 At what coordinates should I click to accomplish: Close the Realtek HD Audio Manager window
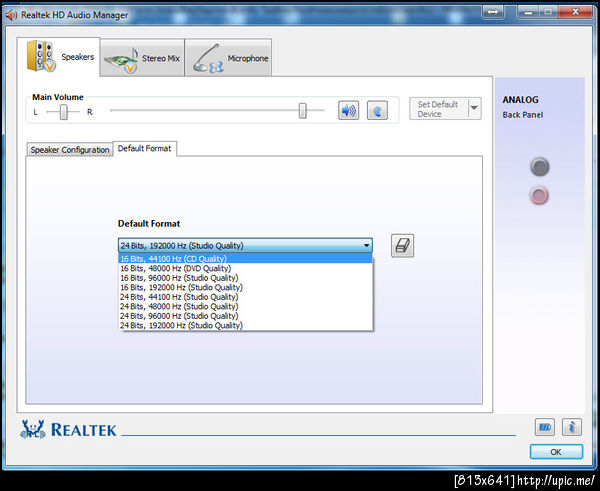coord(575,12)
